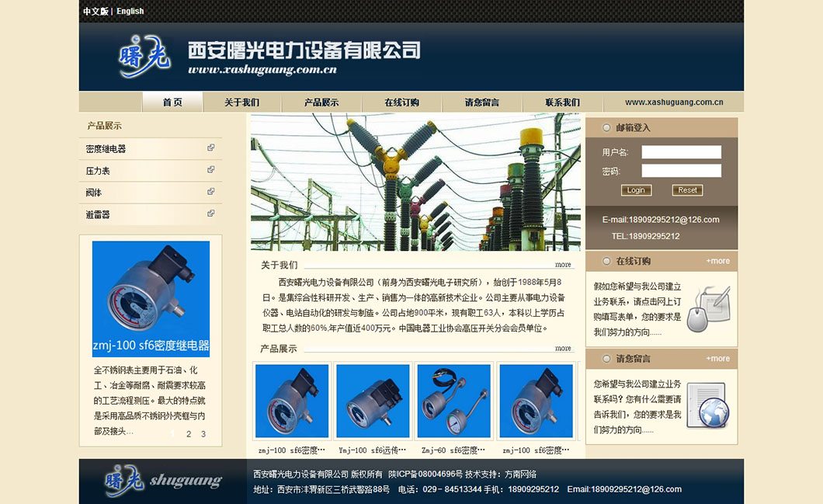Switch to English language

coord(130,11)
